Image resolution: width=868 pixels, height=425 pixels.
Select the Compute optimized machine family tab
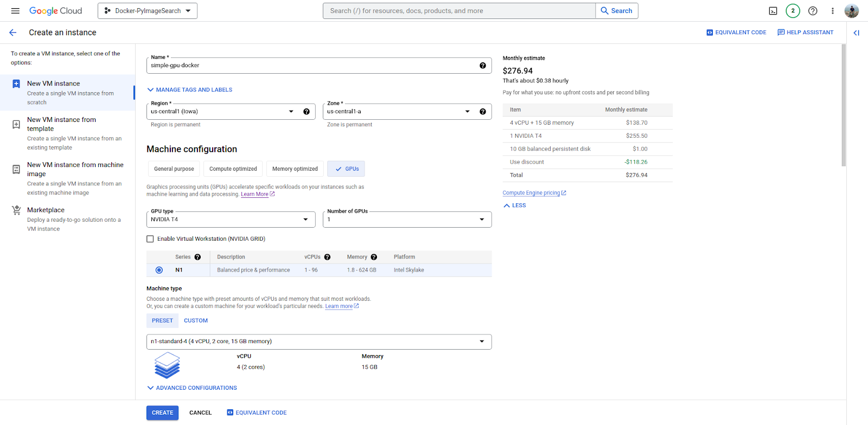click(233, 169)
